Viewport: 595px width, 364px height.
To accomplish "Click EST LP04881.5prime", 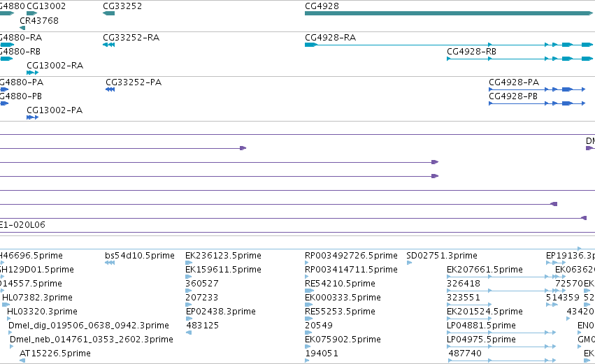I will (x=481, y=326).
